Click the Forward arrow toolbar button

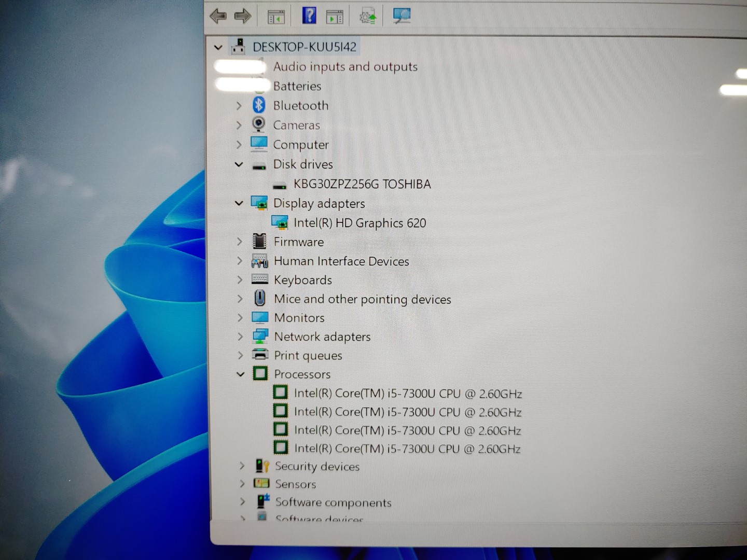coord(242,16)
